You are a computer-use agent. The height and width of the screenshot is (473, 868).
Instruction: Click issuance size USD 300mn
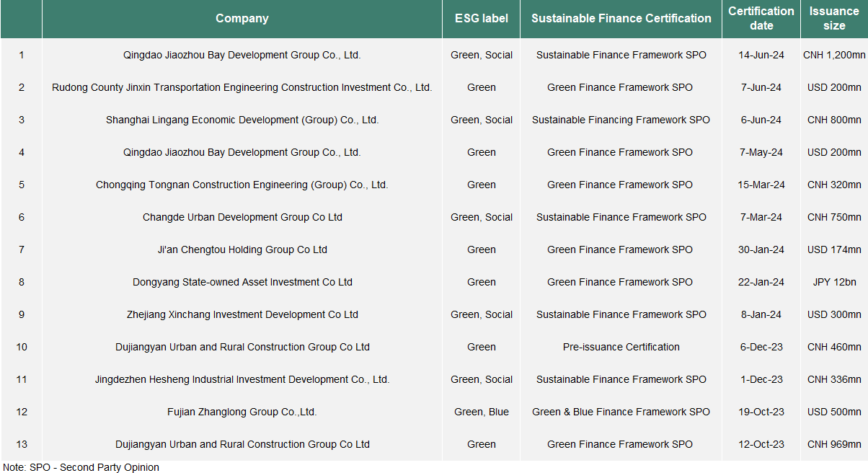[834, 314]
